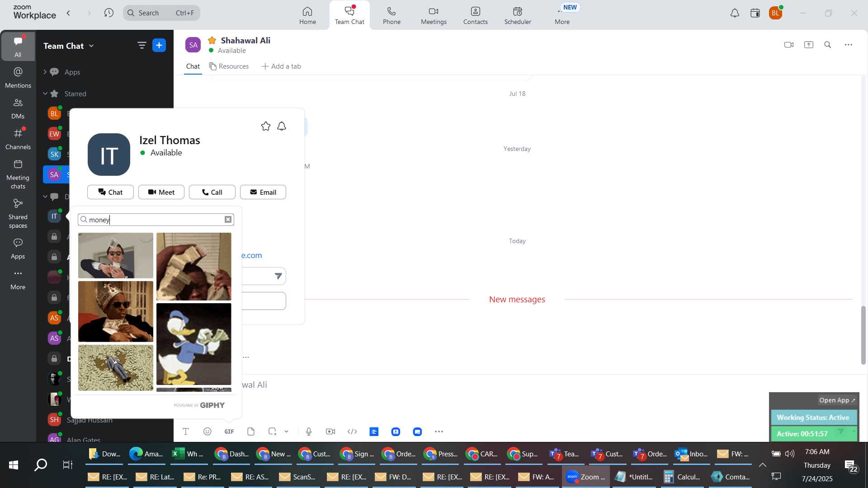Image resolution: width=868 pixels, height=488 pixels.
Task: Clear the money GIF search text
Action: pyautogui.click(x=228, y=220)
